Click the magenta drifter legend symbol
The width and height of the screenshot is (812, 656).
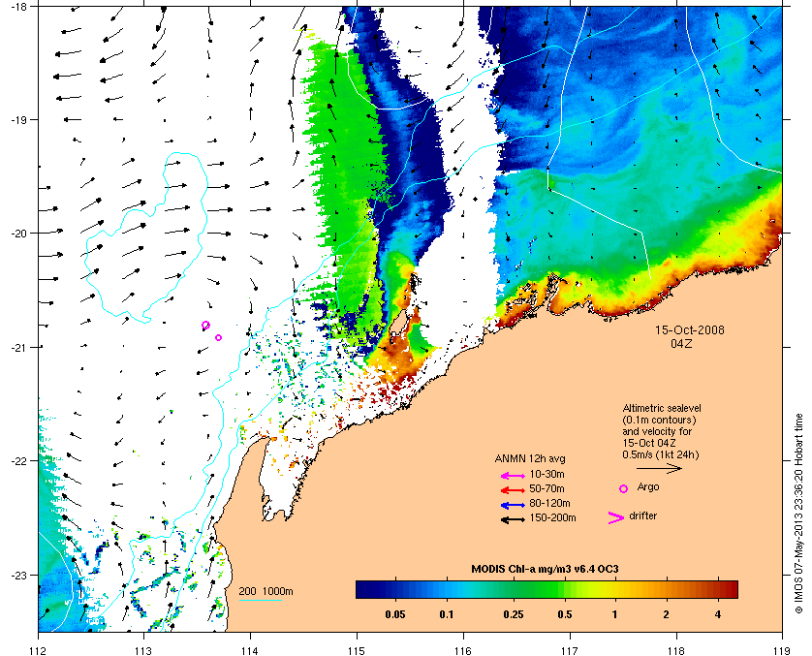click(615, 517)
